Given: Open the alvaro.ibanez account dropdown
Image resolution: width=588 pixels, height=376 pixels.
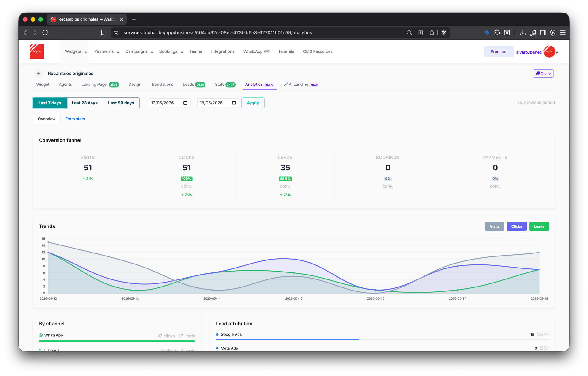Looking at the screenshot, I should pos(537,52).
